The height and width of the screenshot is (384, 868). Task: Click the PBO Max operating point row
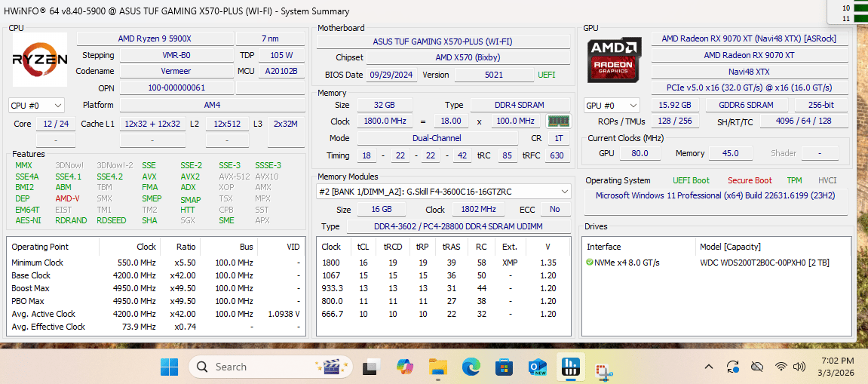point(157,301)
